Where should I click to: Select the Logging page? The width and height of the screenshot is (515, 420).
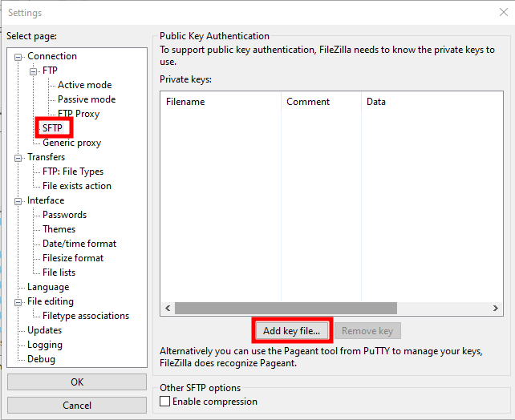[x=45, y=345]
